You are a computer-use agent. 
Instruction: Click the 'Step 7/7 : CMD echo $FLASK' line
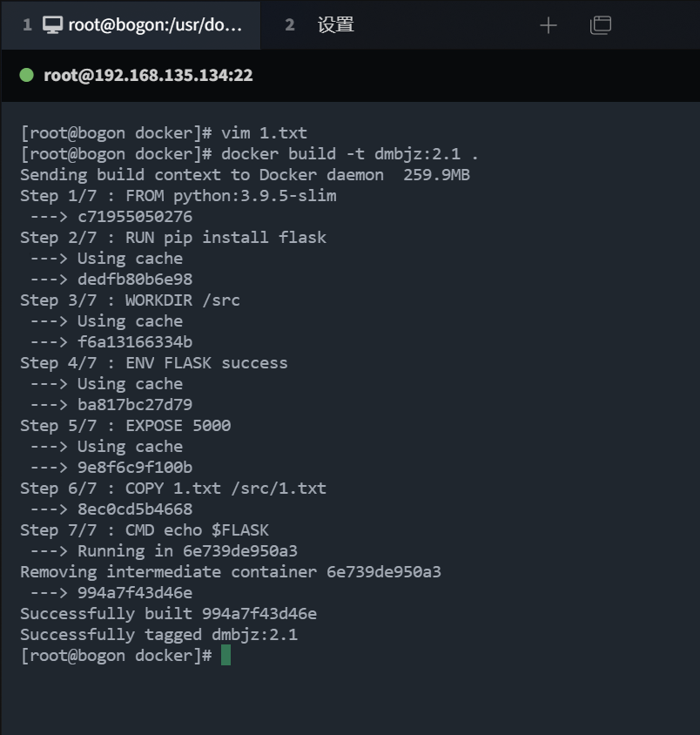pos(144,530)
